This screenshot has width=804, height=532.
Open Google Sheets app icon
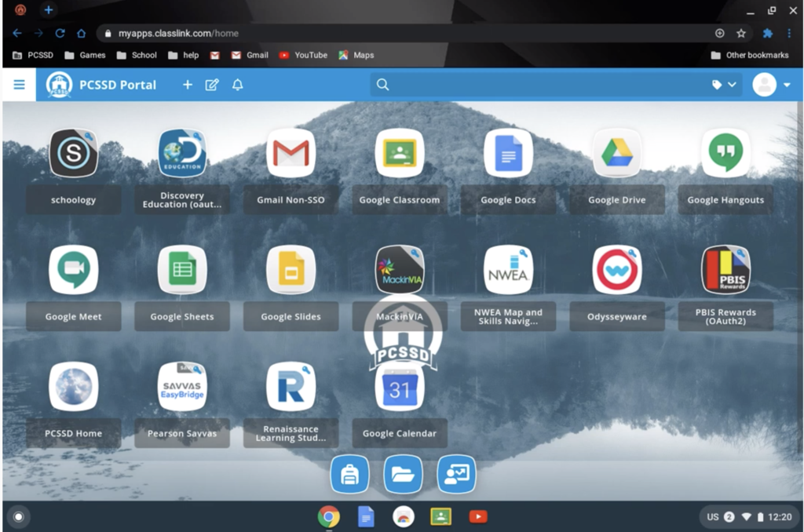click(182, 270)
